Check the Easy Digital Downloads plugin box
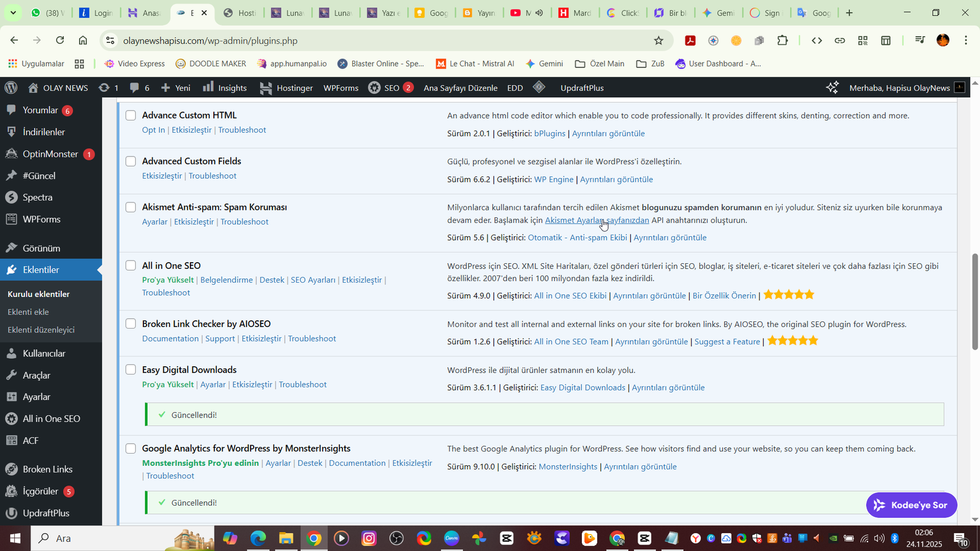This screenshot has height=551, width=980. click(130, 369)
